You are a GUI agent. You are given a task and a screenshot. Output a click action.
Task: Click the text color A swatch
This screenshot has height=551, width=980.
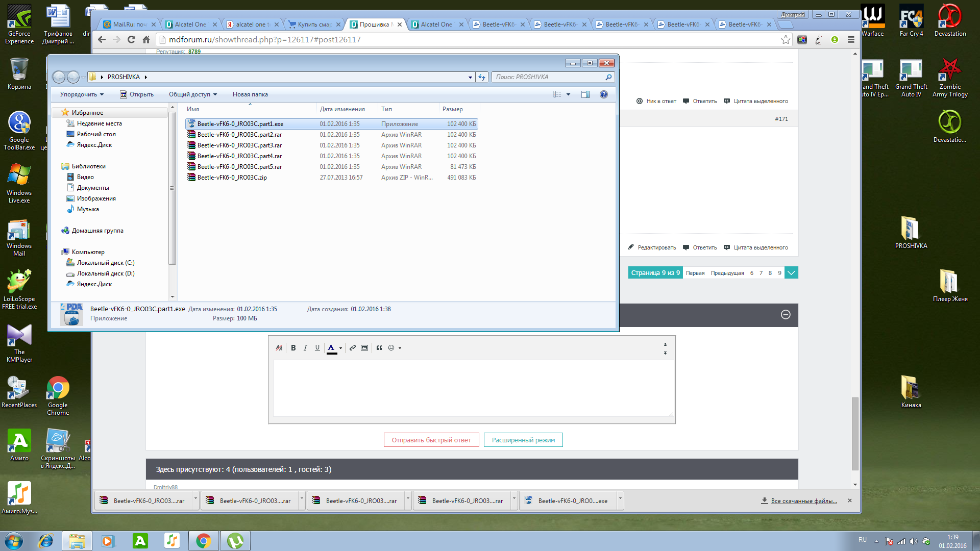[331, 348]
